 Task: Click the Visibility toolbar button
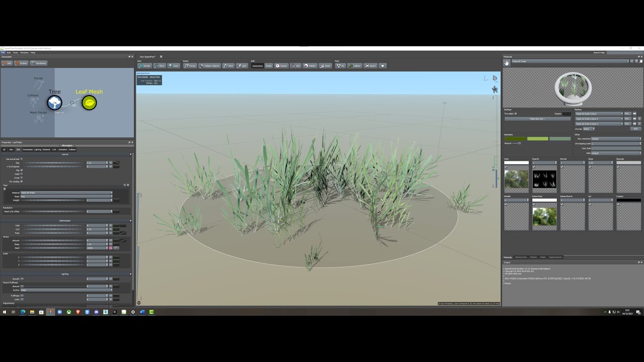coord(310,65)
